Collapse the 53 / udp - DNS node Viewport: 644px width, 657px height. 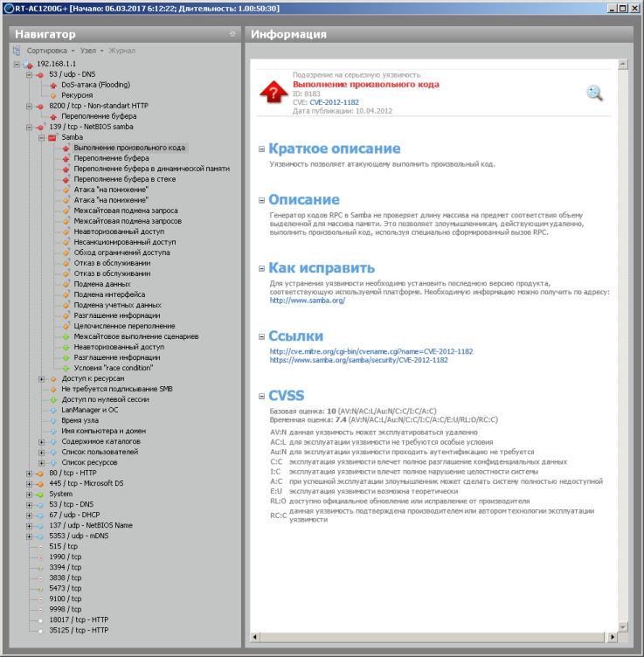(30, 74)
